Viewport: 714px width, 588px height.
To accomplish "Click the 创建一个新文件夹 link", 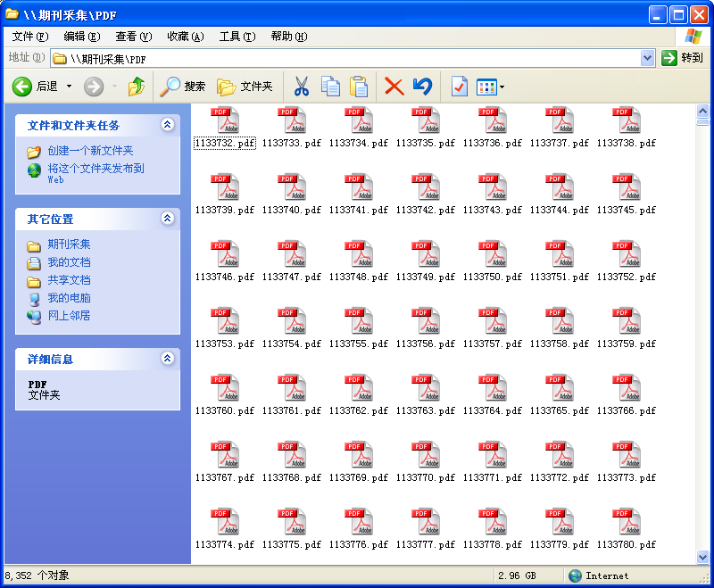I will click(90, 151).
